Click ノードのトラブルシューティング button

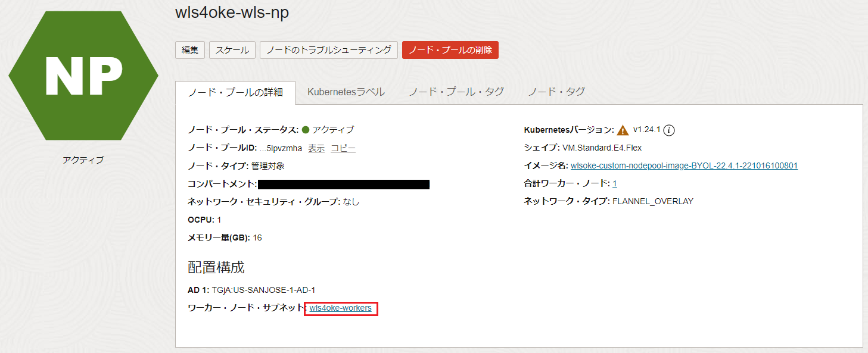(329, 50)
